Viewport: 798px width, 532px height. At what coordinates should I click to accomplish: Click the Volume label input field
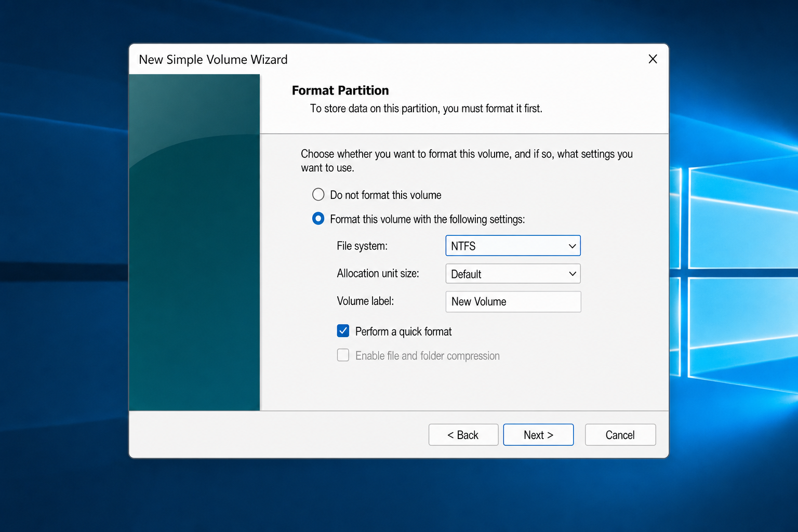tap(513, 302)
